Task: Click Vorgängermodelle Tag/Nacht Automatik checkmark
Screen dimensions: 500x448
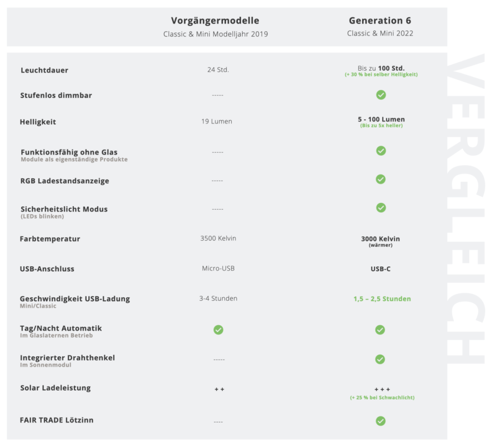Action: tap(218, 330)
